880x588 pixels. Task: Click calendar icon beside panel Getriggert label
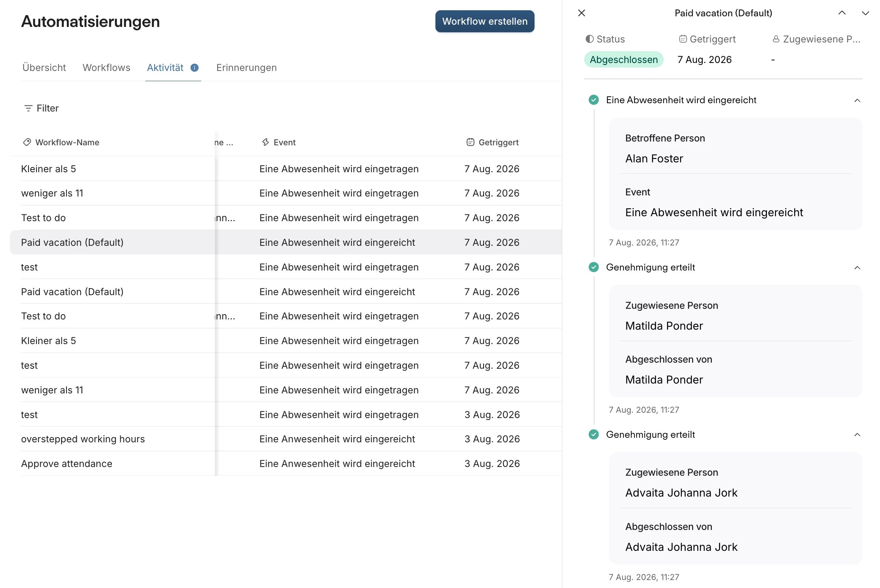click(x=683, y=39)
